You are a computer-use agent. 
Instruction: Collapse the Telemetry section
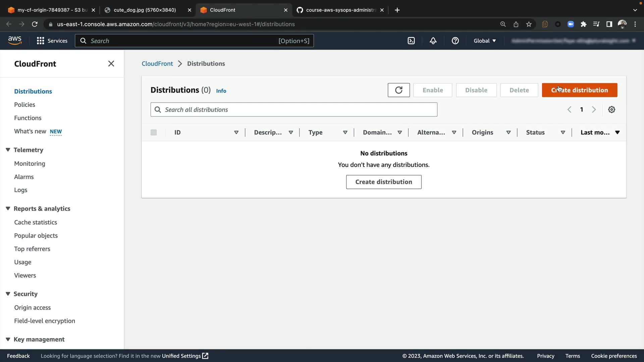8,150
